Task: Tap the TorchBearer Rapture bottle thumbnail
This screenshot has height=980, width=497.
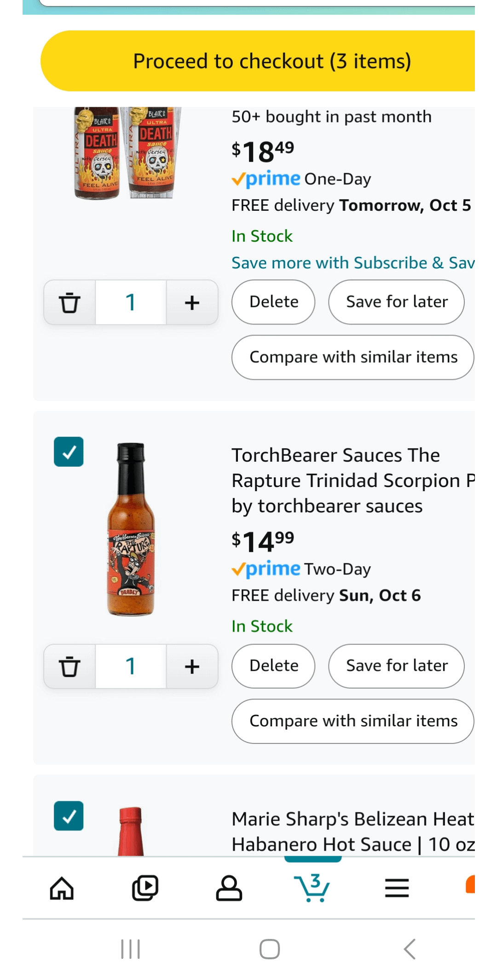Action: point(131,529)
